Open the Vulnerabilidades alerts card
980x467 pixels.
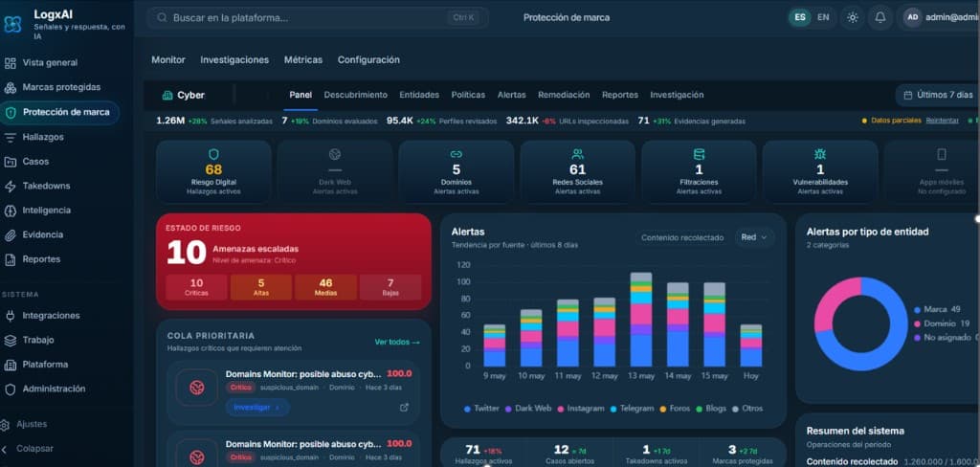pyautogui.click(x=820, y=172)
